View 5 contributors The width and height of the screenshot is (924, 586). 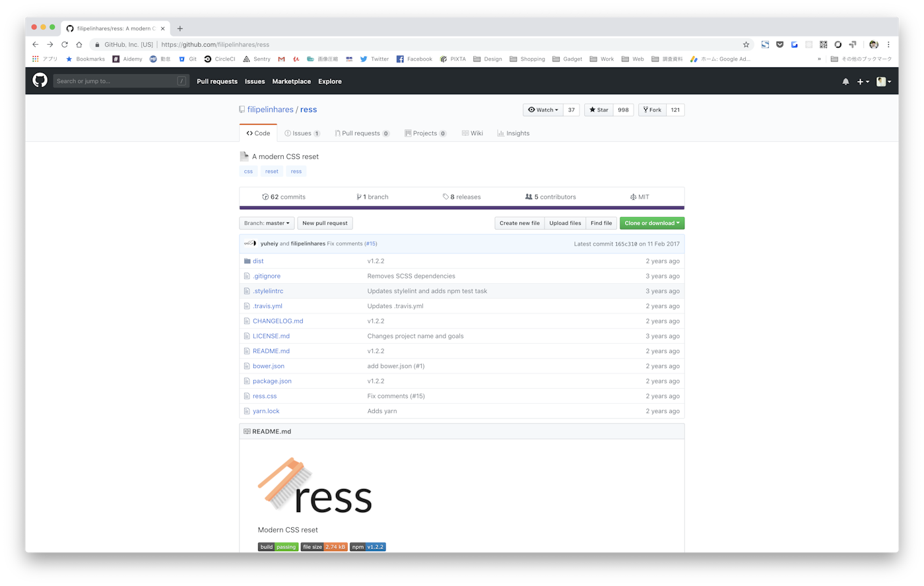tap(550, 197)
